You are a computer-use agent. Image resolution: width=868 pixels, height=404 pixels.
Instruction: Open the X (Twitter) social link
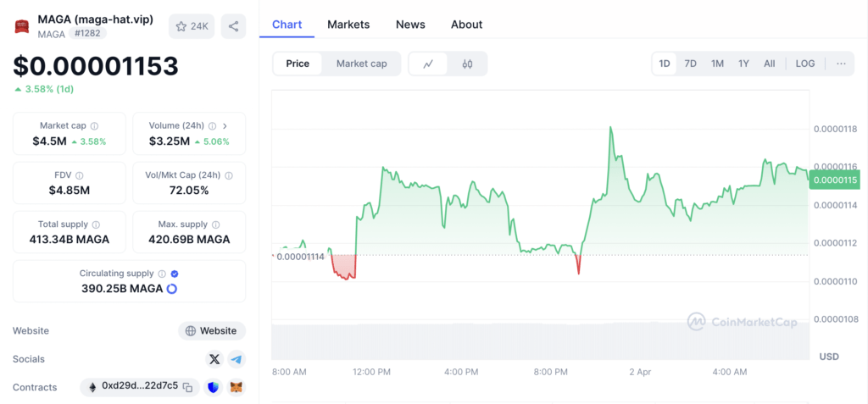point(214,359)
